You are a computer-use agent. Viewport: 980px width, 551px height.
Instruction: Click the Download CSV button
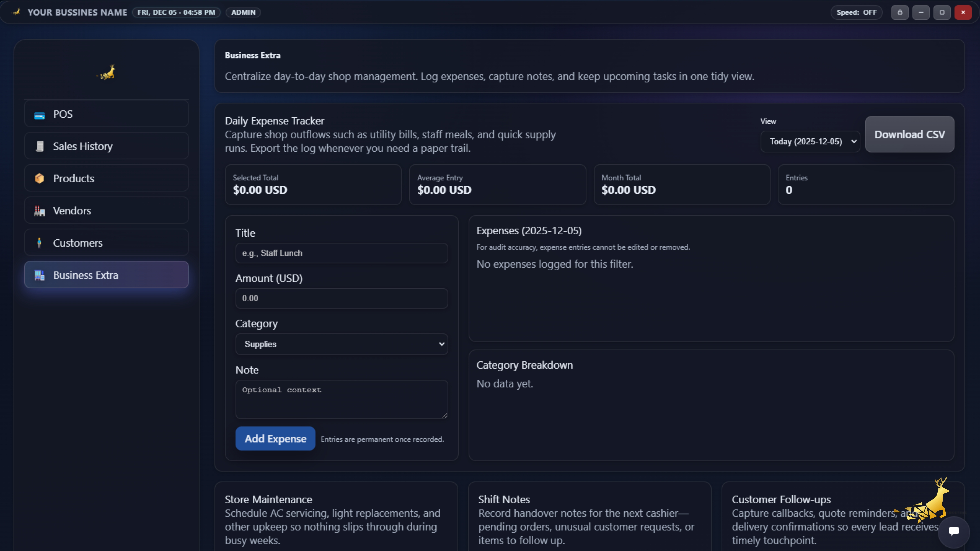(x=909, y=134)
